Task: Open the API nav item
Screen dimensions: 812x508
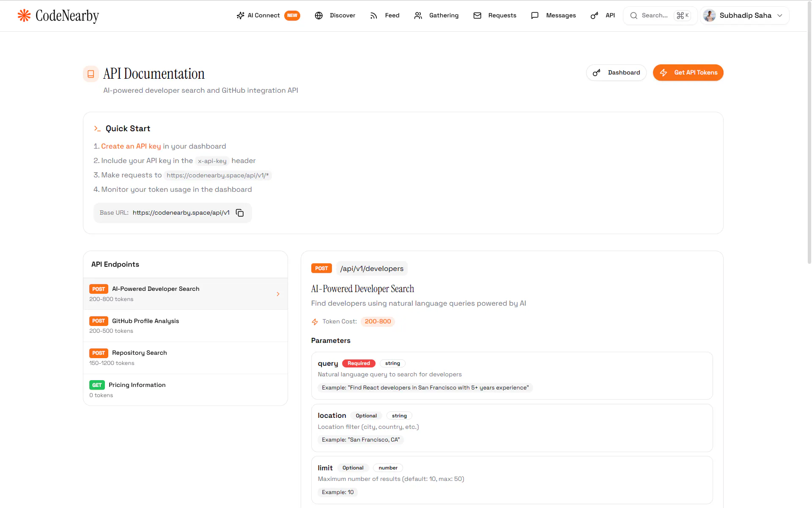Action: click(x=603, y=16)
